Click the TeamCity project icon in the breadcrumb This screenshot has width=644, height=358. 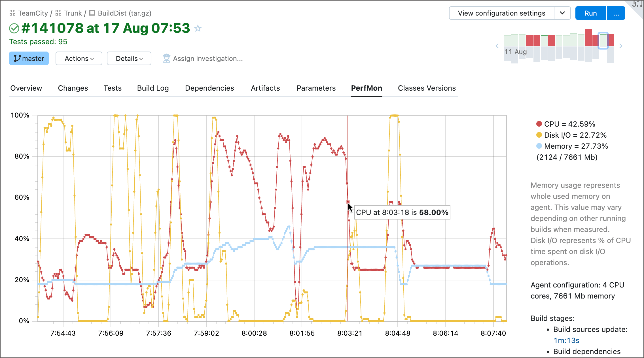(12, 13)
